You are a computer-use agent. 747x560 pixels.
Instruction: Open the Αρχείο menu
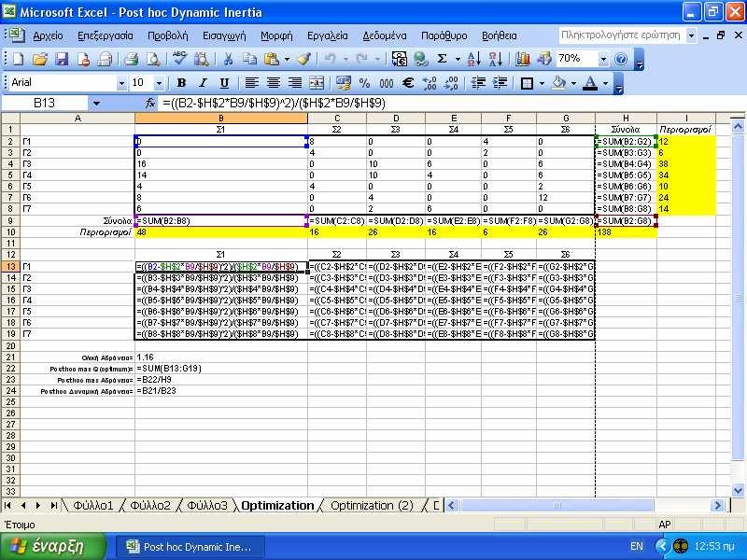point(48,35)
